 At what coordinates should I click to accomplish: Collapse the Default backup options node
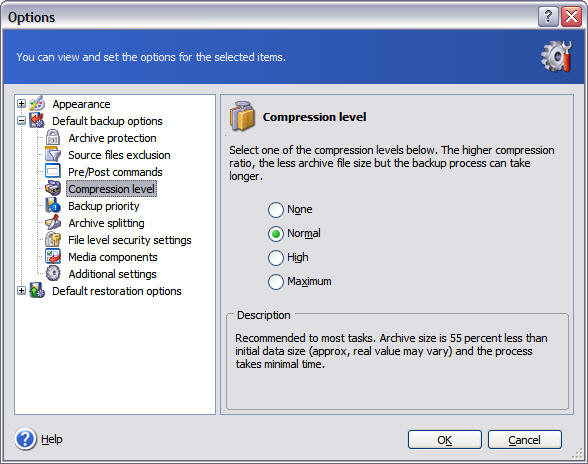pos(22,120)
